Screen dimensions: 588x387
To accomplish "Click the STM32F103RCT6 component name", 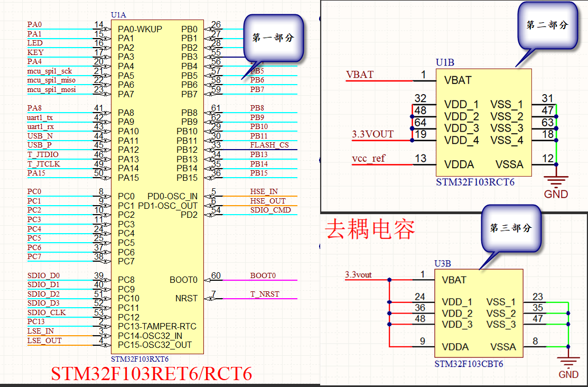I will pos(475,182).
